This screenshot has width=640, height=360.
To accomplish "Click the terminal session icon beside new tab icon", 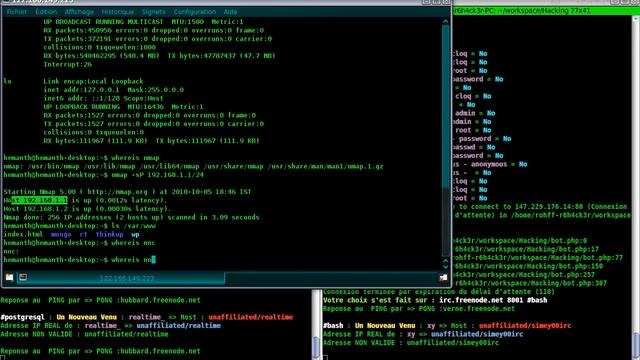I will 23,278.
